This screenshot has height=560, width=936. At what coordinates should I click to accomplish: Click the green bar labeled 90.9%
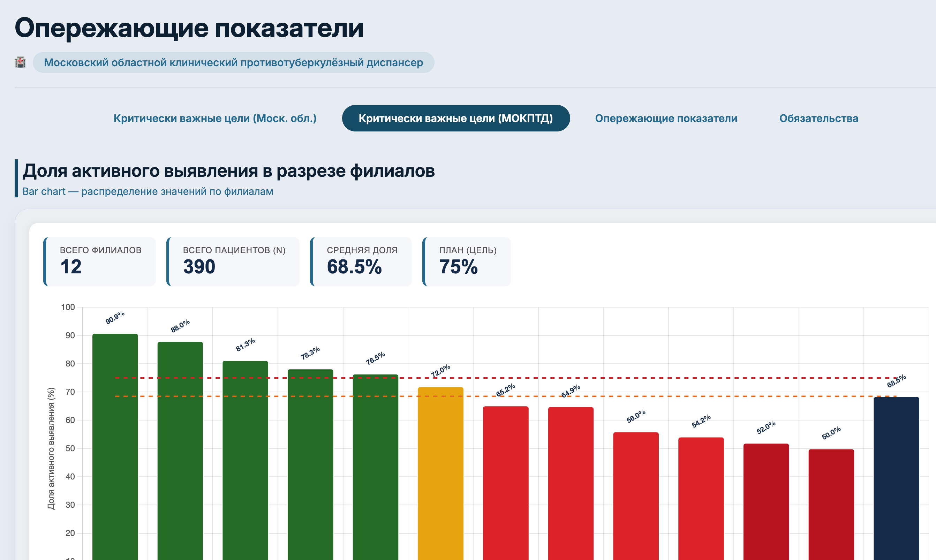coord(115,447)
